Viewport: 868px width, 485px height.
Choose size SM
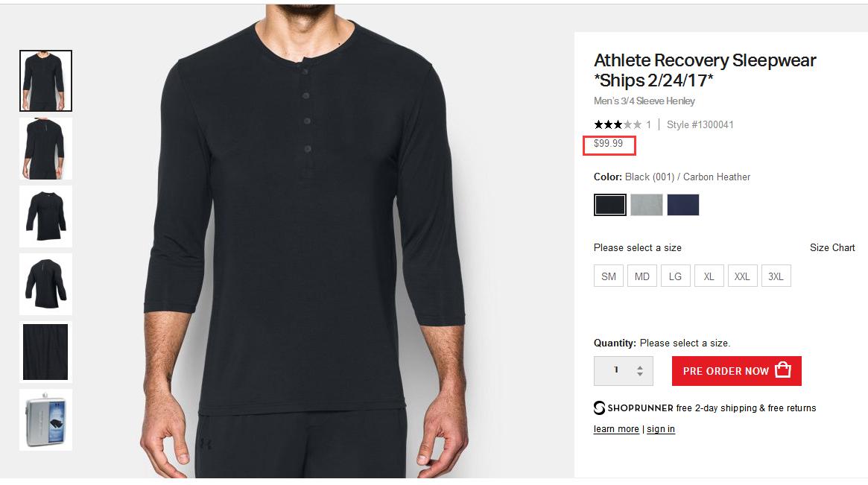(609, 276)
